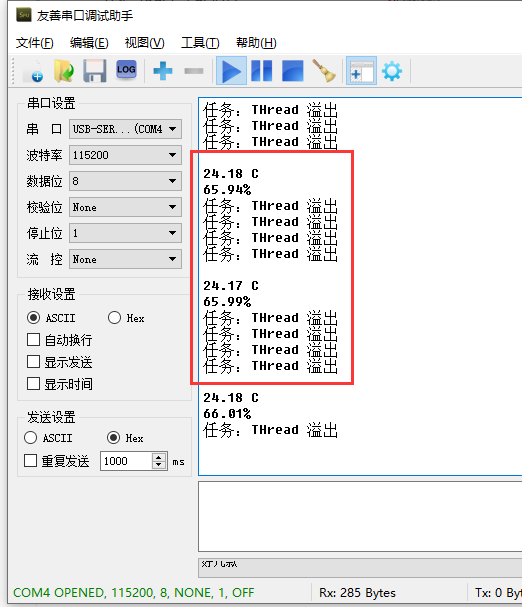Select ASCII under 接收设置
This screenshot has height=607, width=522.
[x=51, y=318]
